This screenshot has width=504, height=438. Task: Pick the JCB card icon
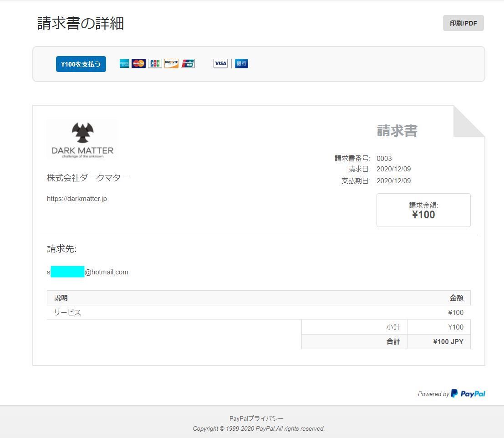[x=155, y=64]
